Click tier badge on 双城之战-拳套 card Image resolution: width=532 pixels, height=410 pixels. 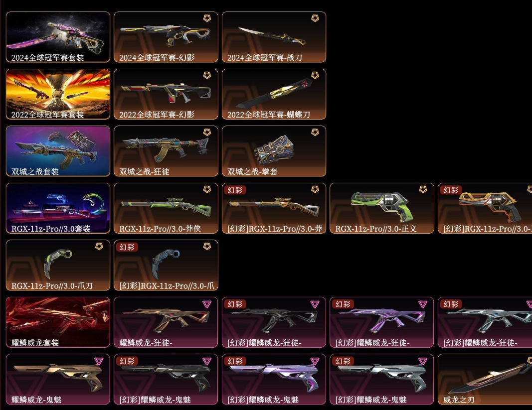tap(315, 132)
